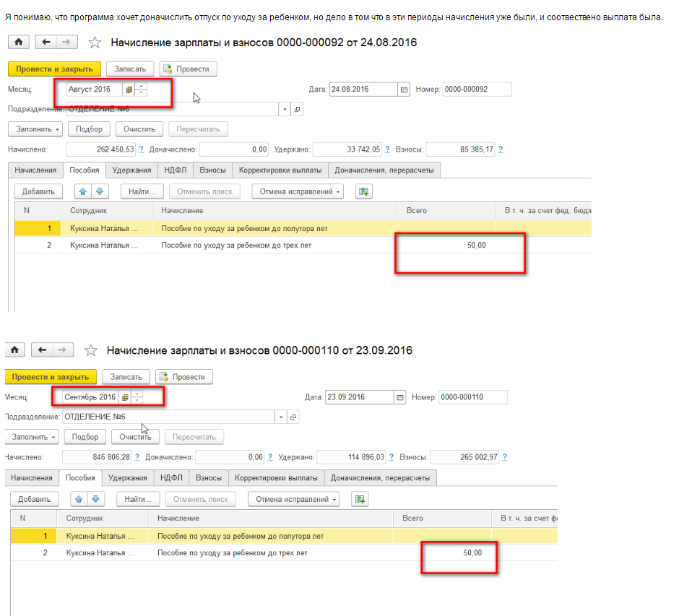Image resolution: width=679 pixels, height=616 pixels.
Task: Click Номер field containing 0000-000110
Action: (x=472, y=397)
